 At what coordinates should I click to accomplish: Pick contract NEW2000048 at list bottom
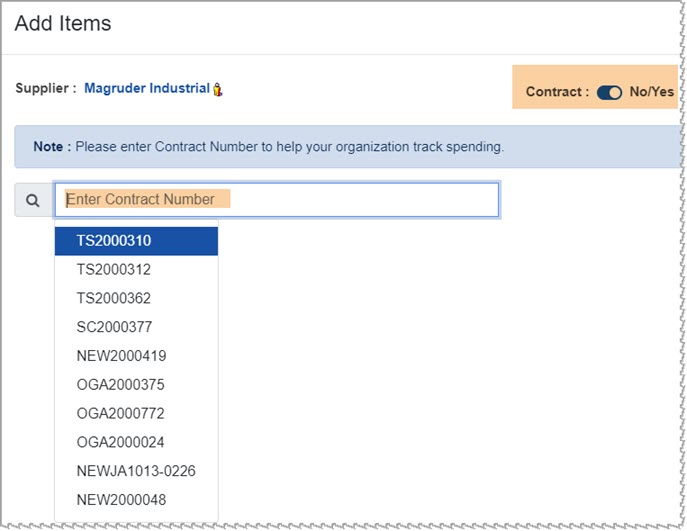tap(136, 500)
